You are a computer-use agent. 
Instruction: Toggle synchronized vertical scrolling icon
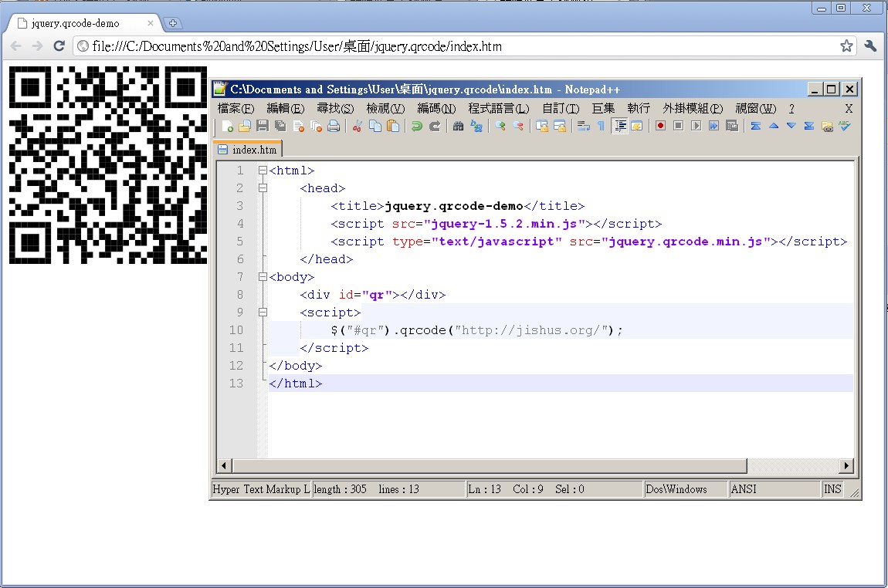tap(542, 127)
